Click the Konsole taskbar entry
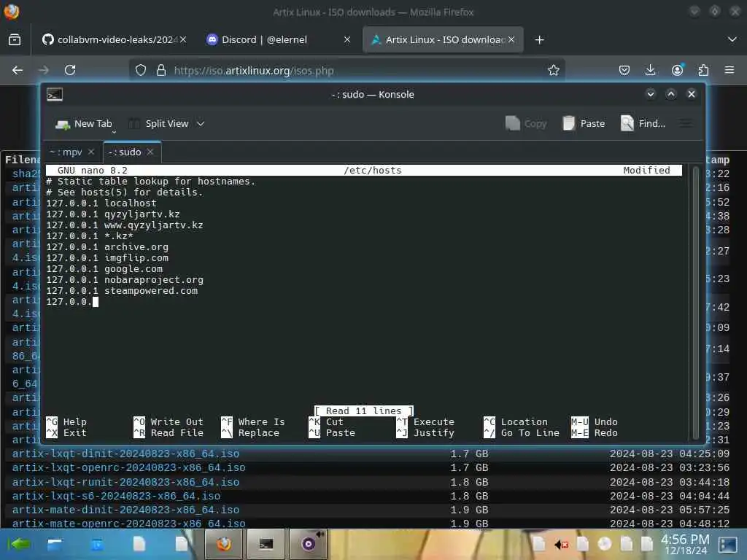This screenshot has height=560, width=747. (x=266, y=544)
